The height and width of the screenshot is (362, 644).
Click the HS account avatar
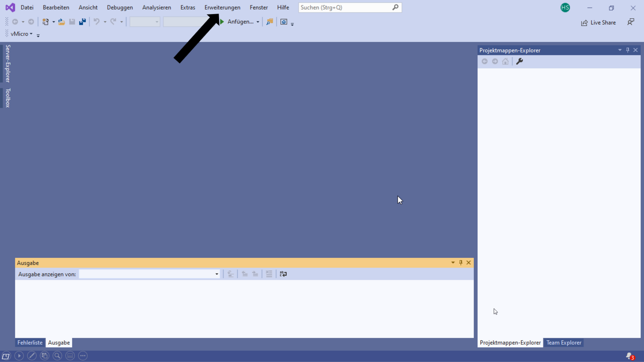(565, 8)
